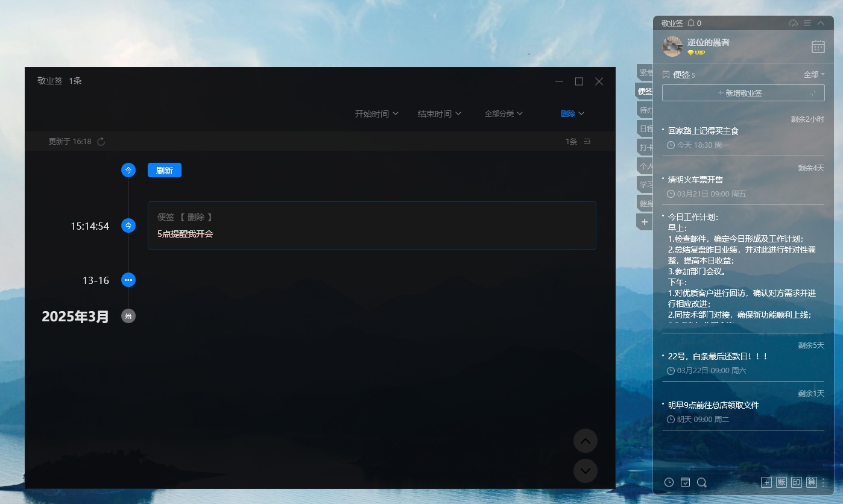Open the note 清明火车票开售
Image resolution: width=843 pixels, height=504 pixels.
click(695, 180)
